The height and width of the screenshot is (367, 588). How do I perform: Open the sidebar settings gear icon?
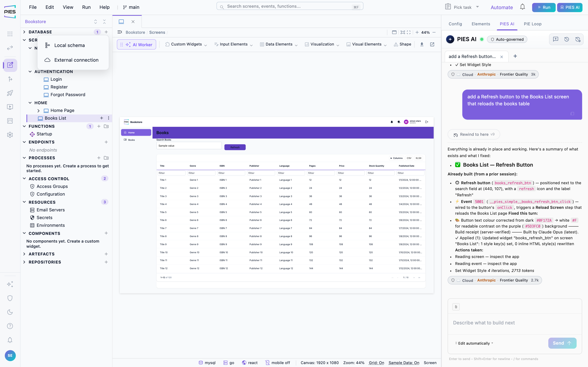coord(10,135)
